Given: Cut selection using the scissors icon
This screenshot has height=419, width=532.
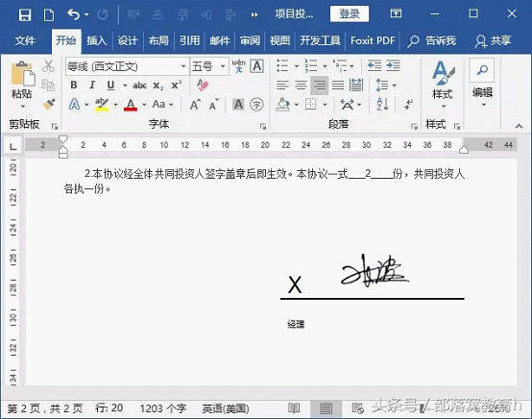Looking at the screenshot, I should pos(49,66).
